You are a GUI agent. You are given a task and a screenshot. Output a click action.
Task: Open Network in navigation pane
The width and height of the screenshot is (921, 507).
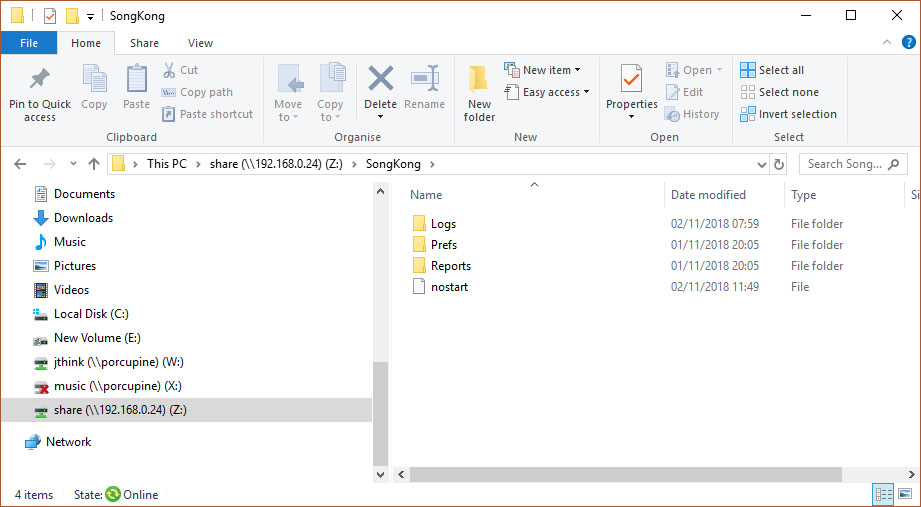pyautogui.click(x=58, y=442)
